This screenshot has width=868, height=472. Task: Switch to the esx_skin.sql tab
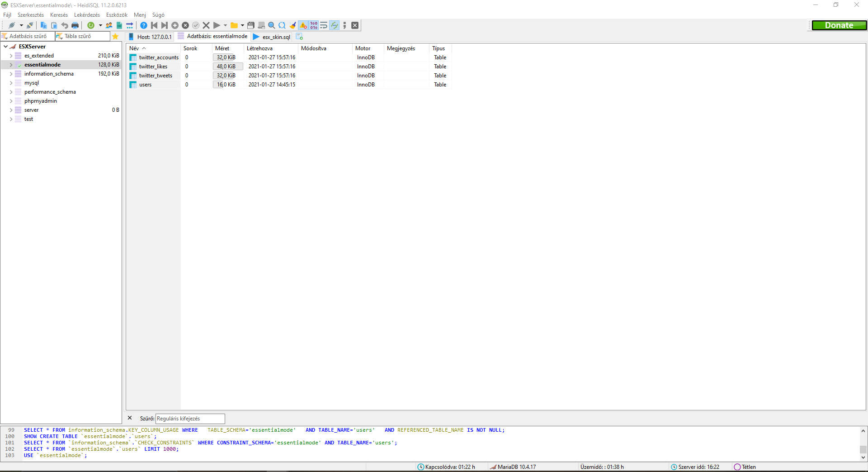tap(276, 37)
